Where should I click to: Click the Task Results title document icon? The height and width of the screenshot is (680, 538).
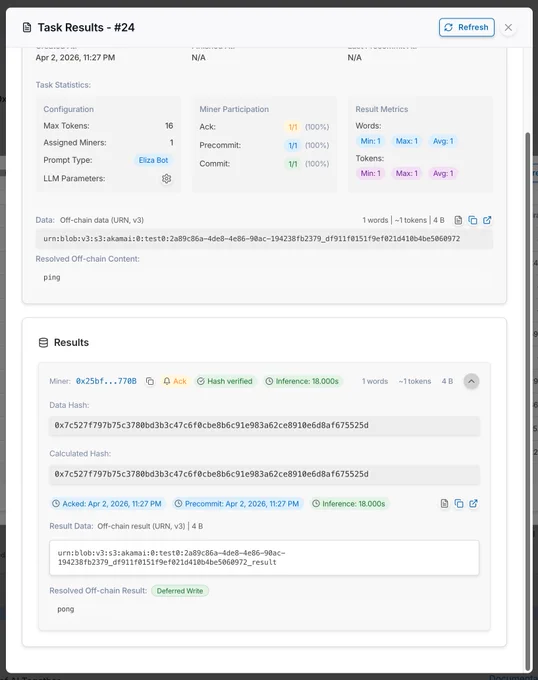[27, 27]
